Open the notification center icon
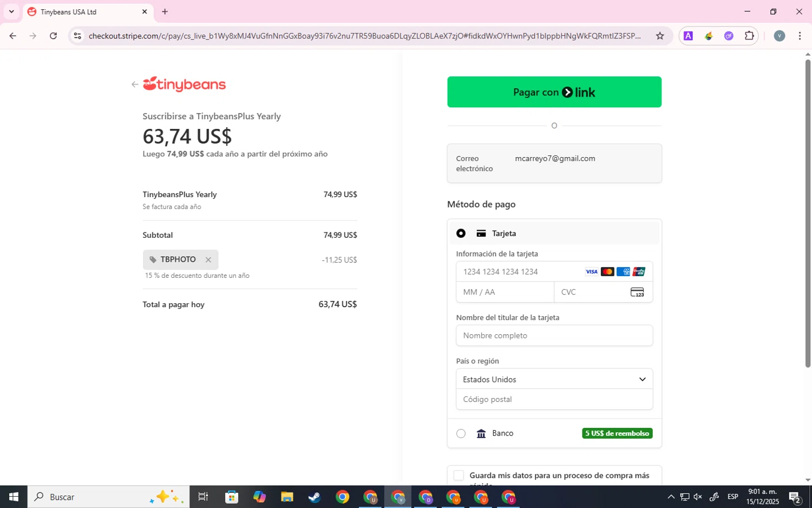The width and height of the screenshot is (812, 508). [795, 497]
